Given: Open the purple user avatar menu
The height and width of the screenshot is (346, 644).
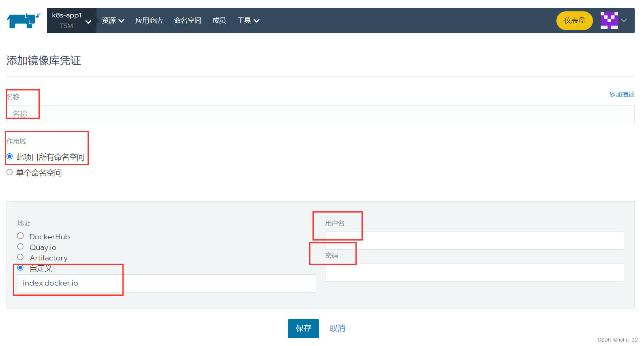Looking at the screenshot, I should click(609, 20).
